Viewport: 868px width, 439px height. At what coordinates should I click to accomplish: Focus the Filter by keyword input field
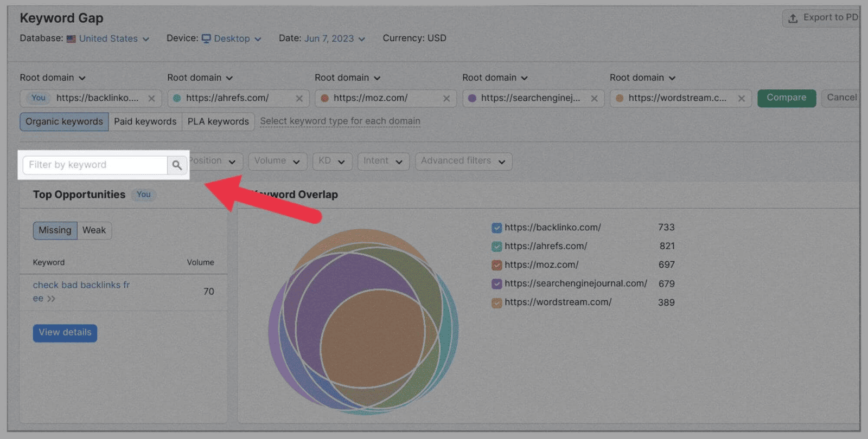click(95, 165)
